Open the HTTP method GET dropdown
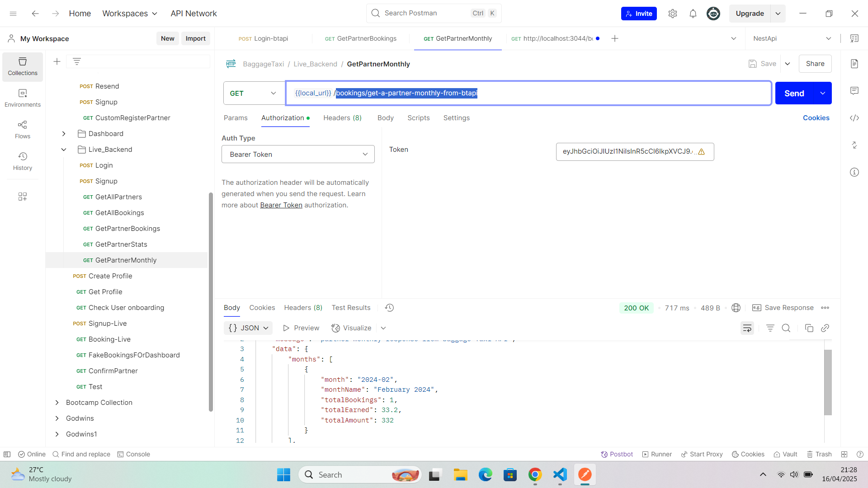The width and height of the screenshot is (868, 488). tap(254, 93)
